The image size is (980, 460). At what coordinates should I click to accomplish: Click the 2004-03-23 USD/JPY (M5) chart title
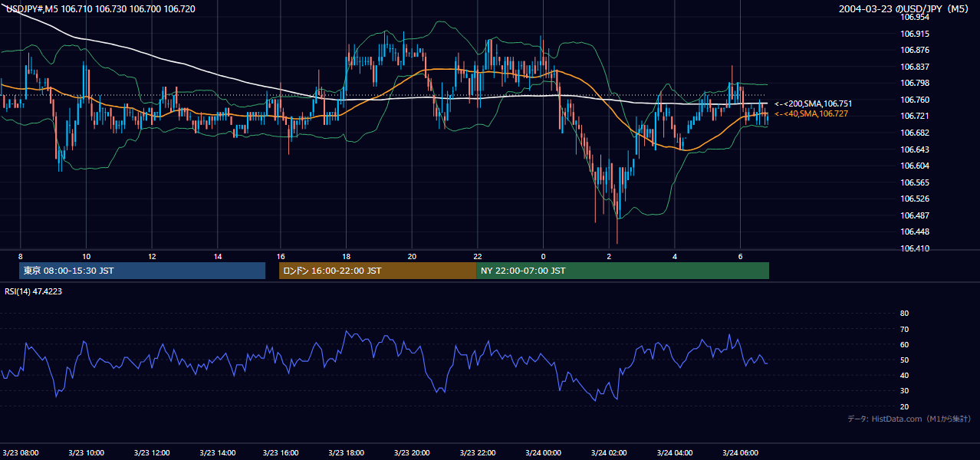click(x=905, y=9)
